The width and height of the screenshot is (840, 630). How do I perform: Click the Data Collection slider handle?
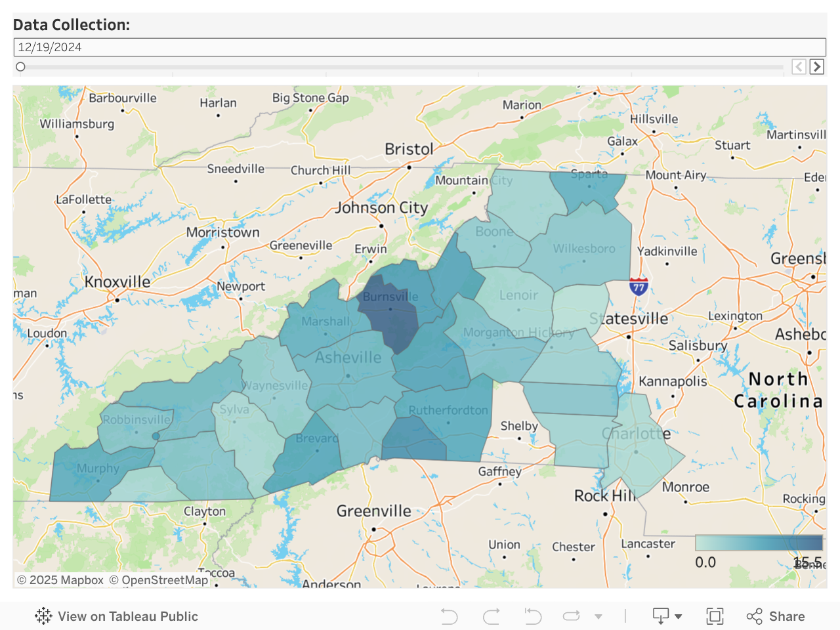pyautogui.click(x=20, y=66)
